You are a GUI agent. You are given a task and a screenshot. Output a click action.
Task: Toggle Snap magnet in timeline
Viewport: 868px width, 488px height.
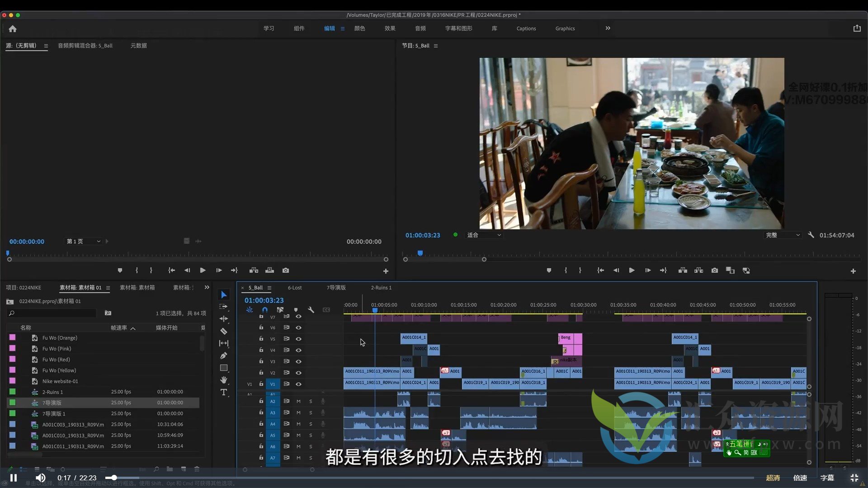click(x=265, y=310)
